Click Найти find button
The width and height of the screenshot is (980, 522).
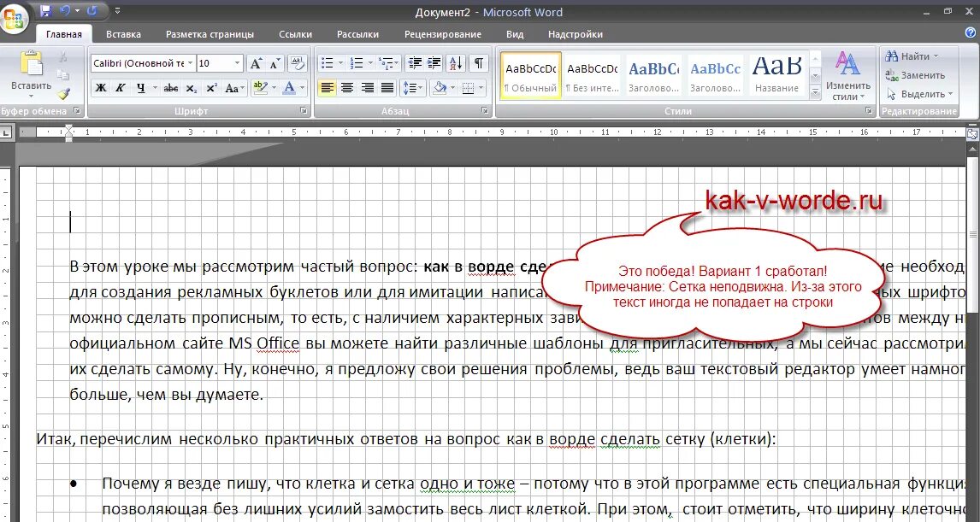(x=912, y=56)
